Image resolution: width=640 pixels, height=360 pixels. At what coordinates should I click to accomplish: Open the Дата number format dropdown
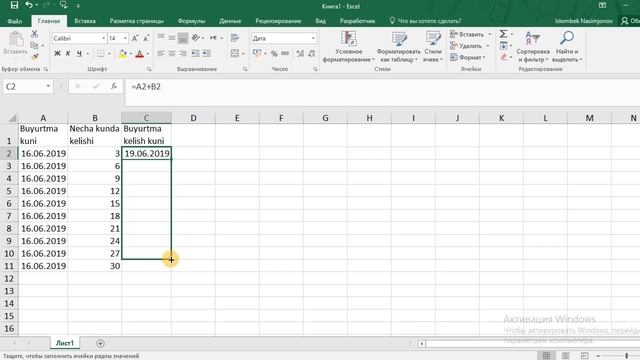[313, 38]
